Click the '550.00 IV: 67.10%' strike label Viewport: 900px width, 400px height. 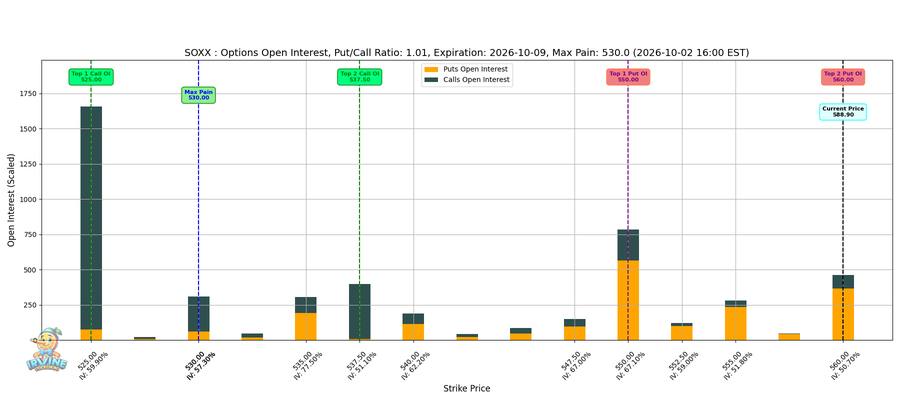point(628,365)
